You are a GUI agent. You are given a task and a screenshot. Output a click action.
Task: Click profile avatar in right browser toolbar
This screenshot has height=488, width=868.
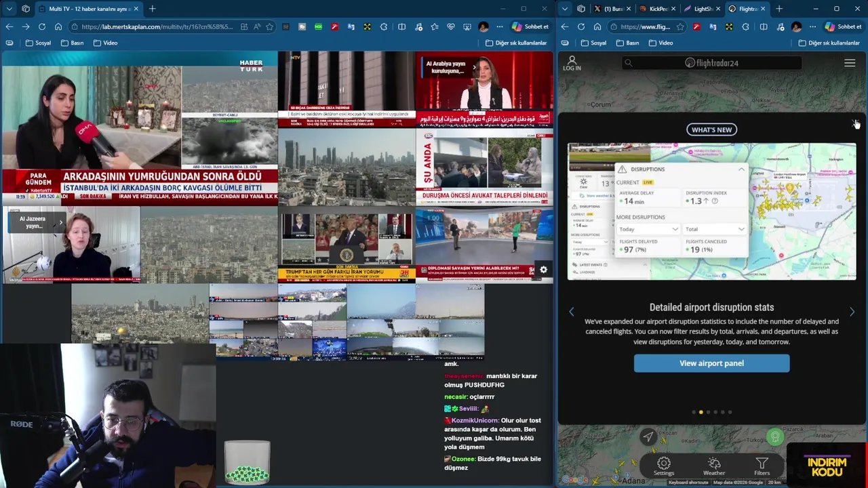click(796, 26)
